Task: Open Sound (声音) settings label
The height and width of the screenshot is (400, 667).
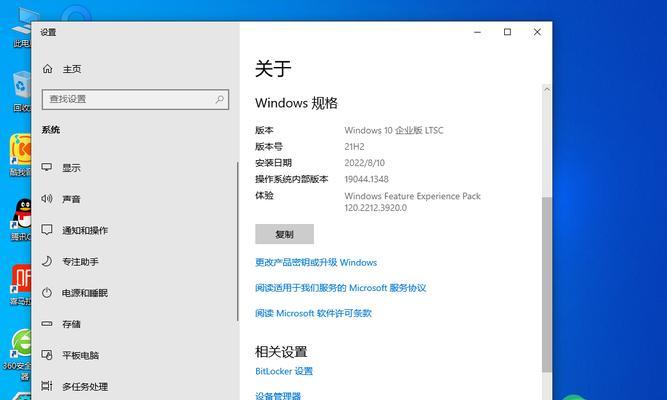Action: [x=71, y=199]
